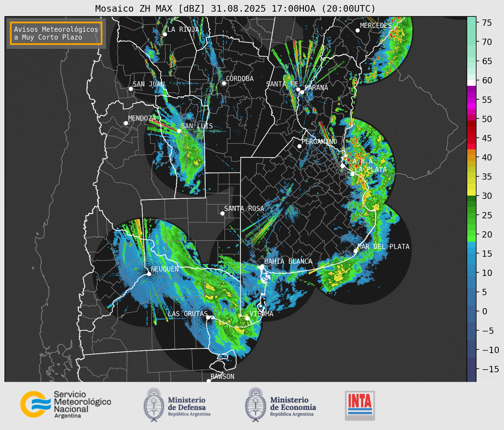Click the Neuquén city marker
This screenshot has height=430, width=504.
point(149,274)
